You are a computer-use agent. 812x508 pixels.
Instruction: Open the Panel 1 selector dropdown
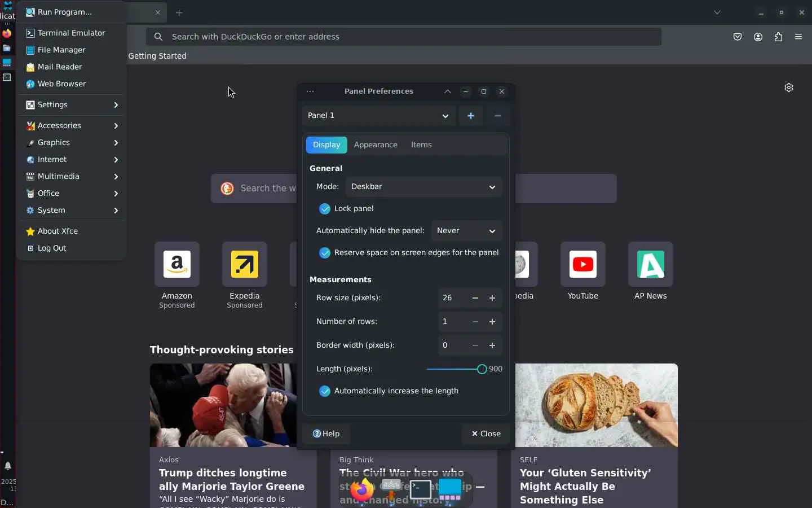coord(378,116)
